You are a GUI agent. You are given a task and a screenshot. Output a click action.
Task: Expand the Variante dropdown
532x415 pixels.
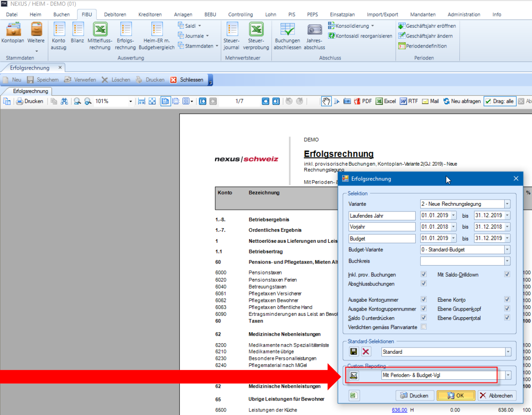(507, 204)
